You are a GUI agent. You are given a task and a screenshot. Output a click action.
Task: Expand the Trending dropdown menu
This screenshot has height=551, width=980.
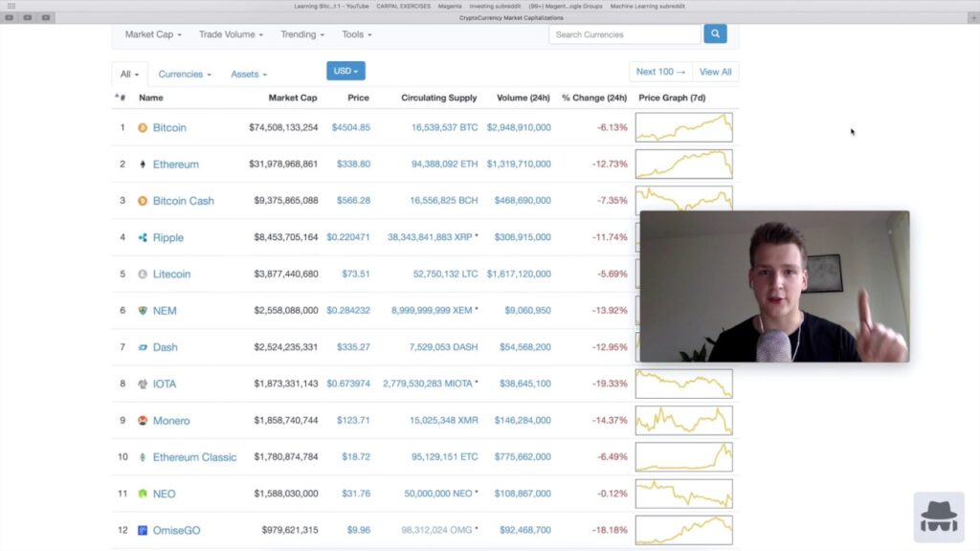tap(302, 34)
